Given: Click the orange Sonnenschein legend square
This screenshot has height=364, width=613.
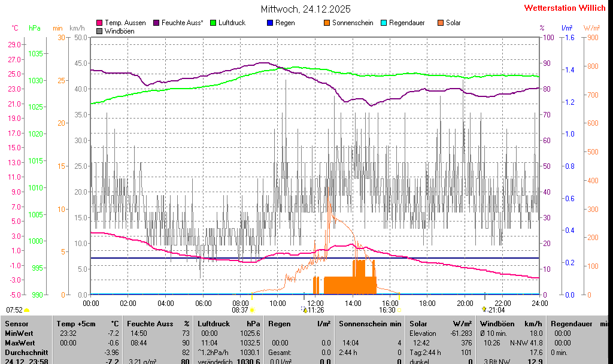Looking at the screenshot, I should [x=327, y=23].
